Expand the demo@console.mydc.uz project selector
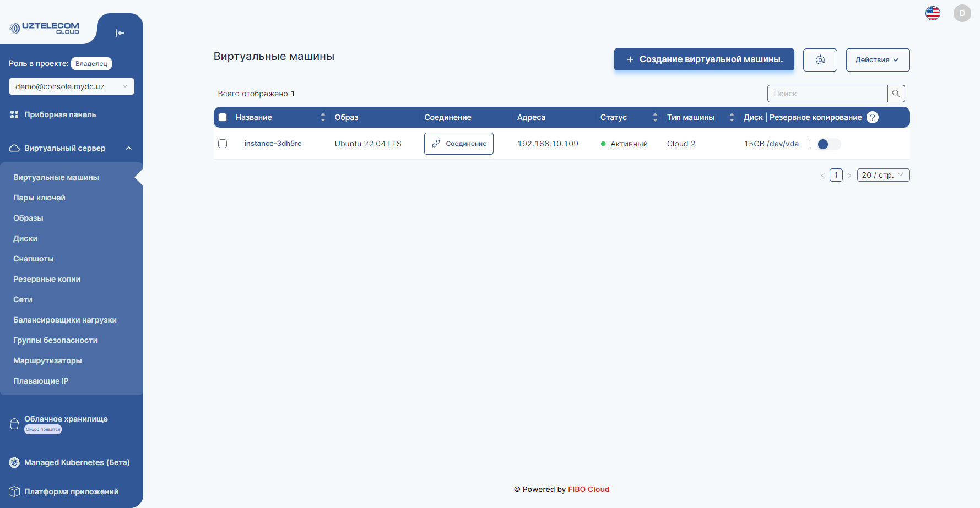This screenshot has width=980, height=508. click(71, 86)
